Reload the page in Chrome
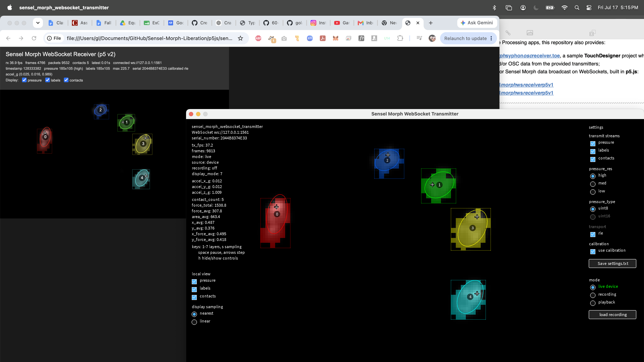 pos(34,38)
